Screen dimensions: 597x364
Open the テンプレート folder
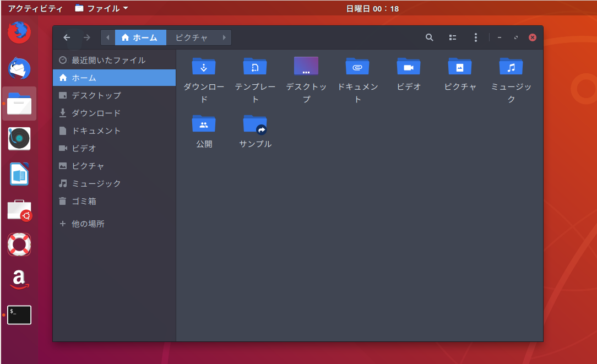pos(255,66)
